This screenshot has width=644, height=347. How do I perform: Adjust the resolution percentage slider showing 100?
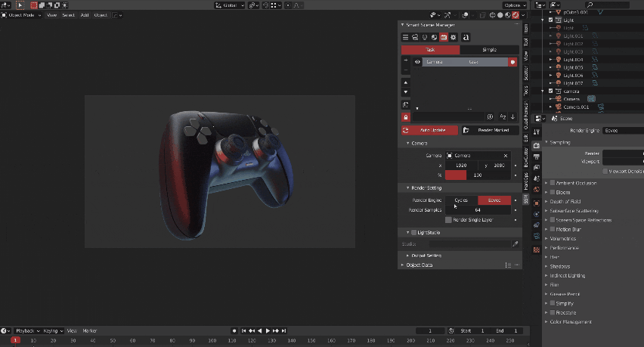(x=478, y=175)
